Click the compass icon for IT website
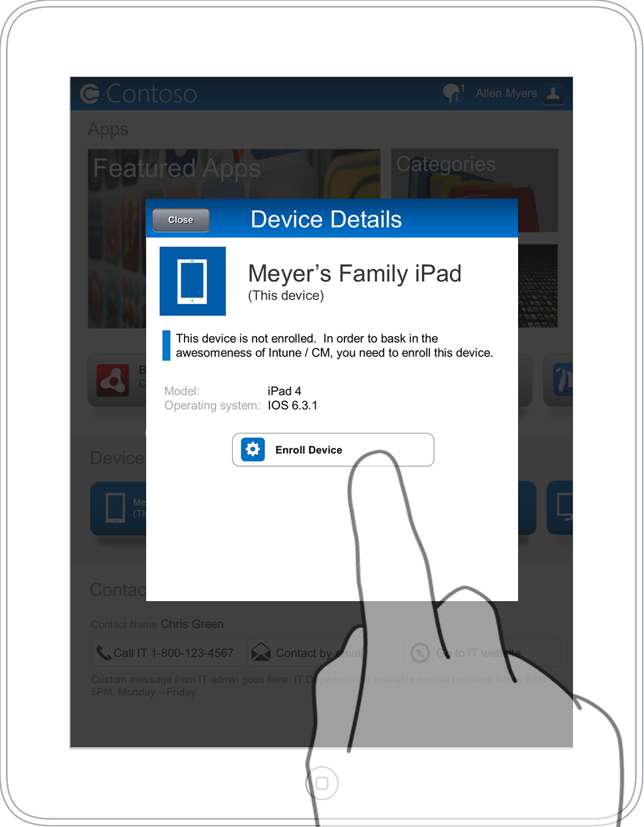The width and height of the screenshot is (644, 827). click(420, 653)
